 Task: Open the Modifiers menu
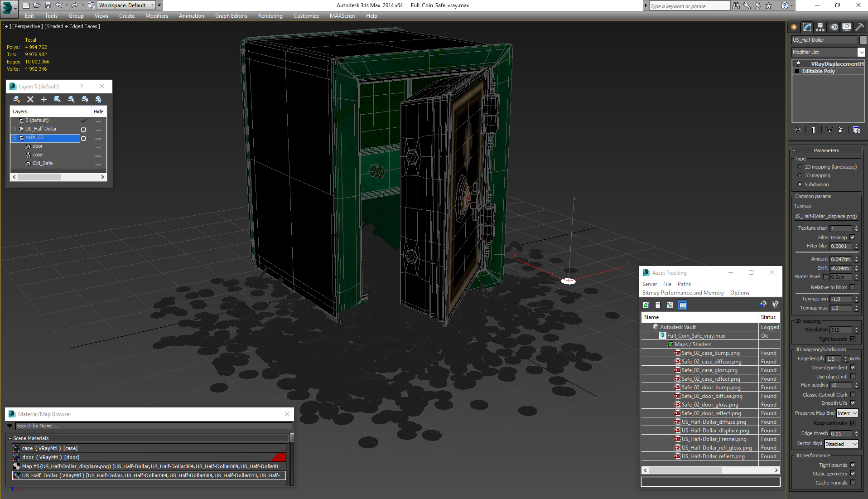pyautogui.click(x=156, y=16)
